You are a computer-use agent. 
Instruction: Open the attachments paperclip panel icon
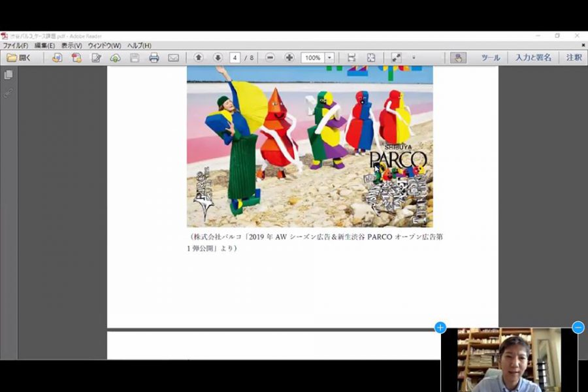tap(8, 93)
